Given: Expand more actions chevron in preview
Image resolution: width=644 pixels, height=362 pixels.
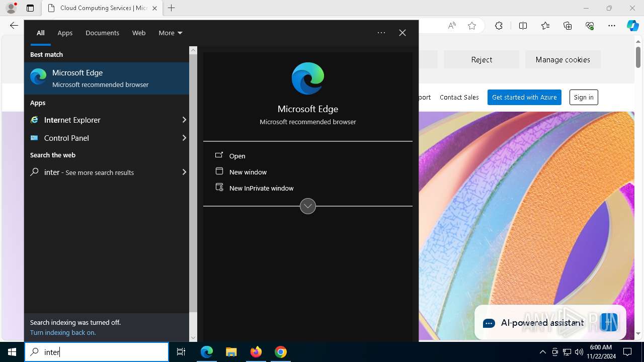Looking at the screenshot, I should [308, 206].
